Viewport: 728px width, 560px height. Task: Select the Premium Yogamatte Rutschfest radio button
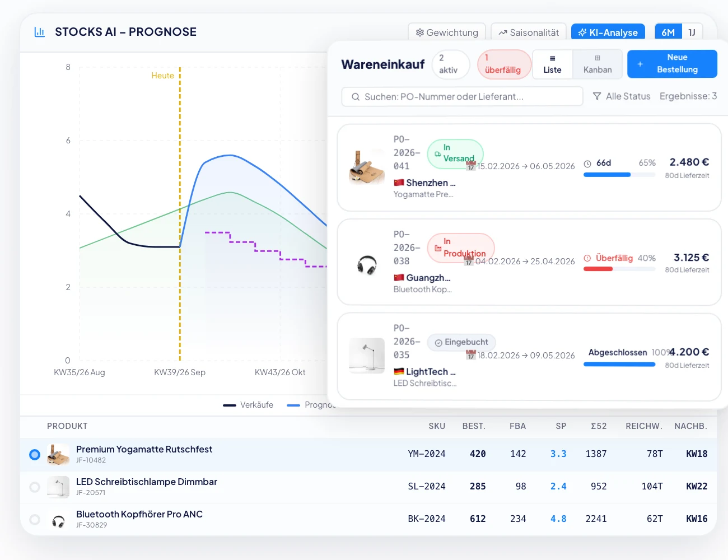[35, 455]
